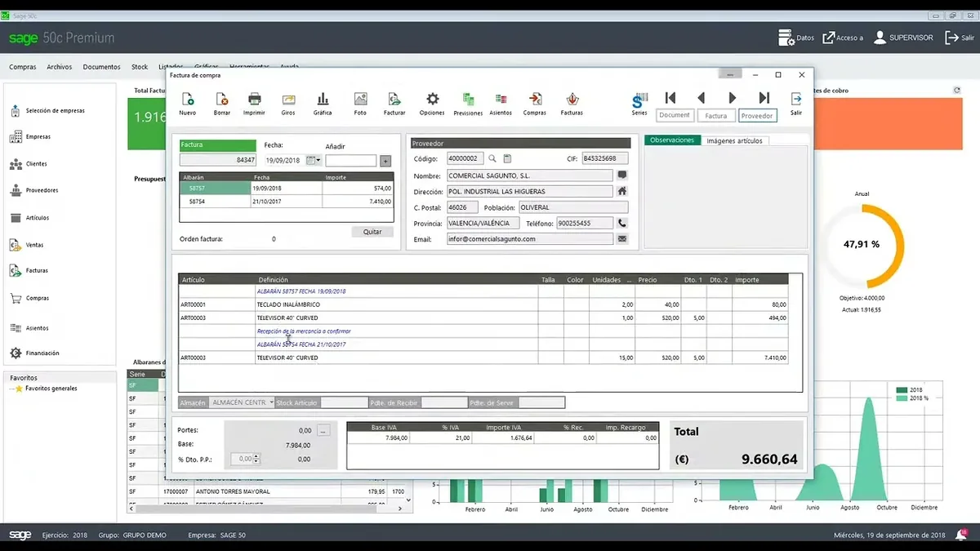Click the Añadir input field

pos(351,161)
